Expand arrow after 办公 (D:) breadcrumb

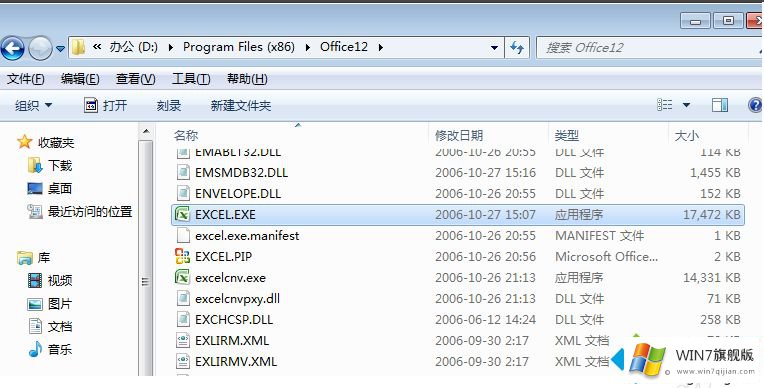click(x=171, y=47)
